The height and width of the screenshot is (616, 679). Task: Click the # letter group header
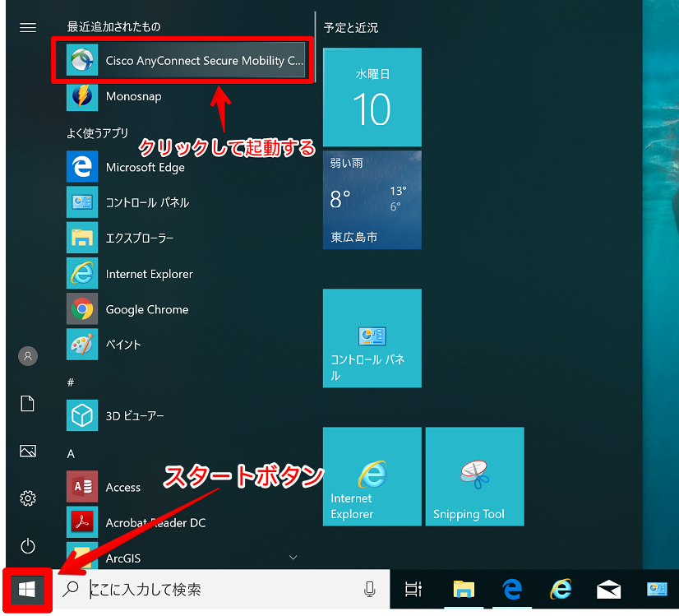click(71, 382)
